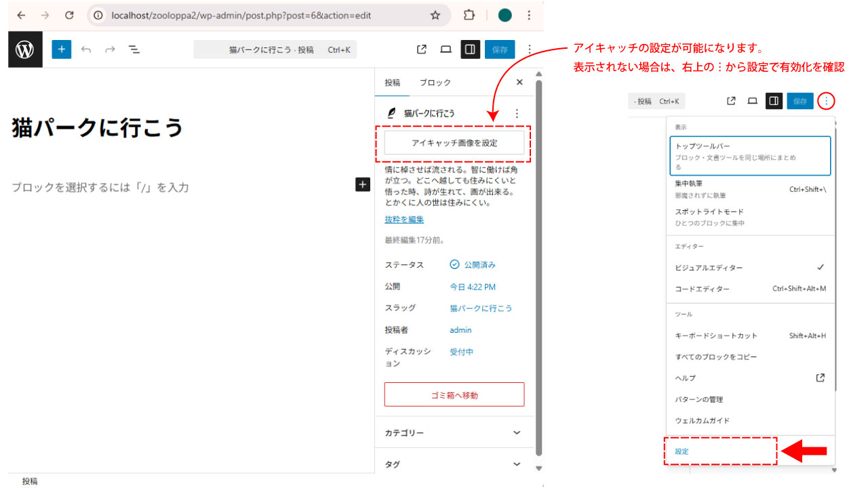868x488 pixels.
Task: Toggle トップツールバー in options menu
Action: pyautogui.click(x=750, y=156)
